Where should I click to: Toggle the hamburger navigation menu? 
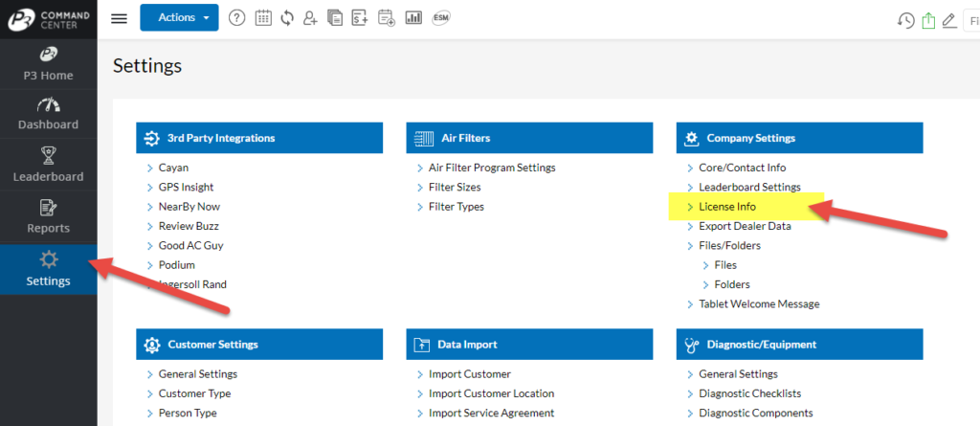119,18
